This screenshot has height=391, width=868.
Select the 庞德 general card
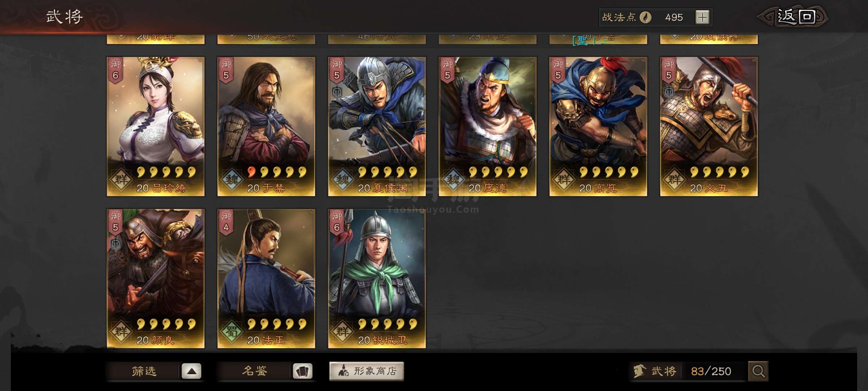tap(488, 126)
